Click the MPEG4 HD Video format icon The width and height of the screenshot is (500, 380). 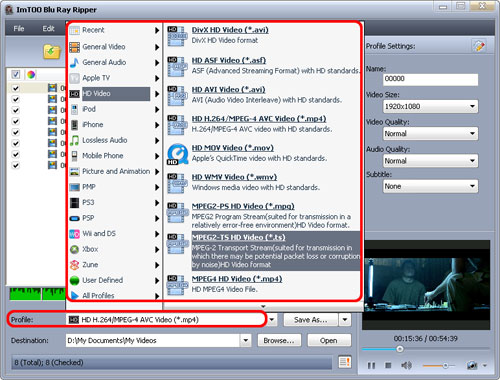177,285
